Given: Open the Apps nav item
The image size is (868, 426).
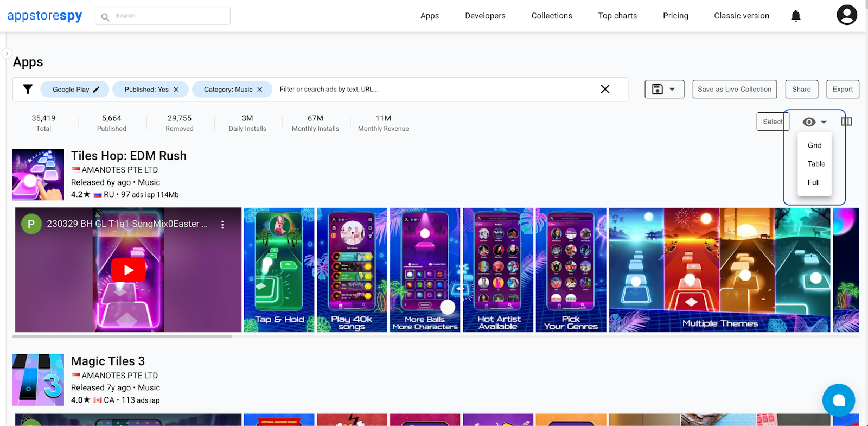Looking at the screenshot, I should pyautogui.click(x=430, y=16).
